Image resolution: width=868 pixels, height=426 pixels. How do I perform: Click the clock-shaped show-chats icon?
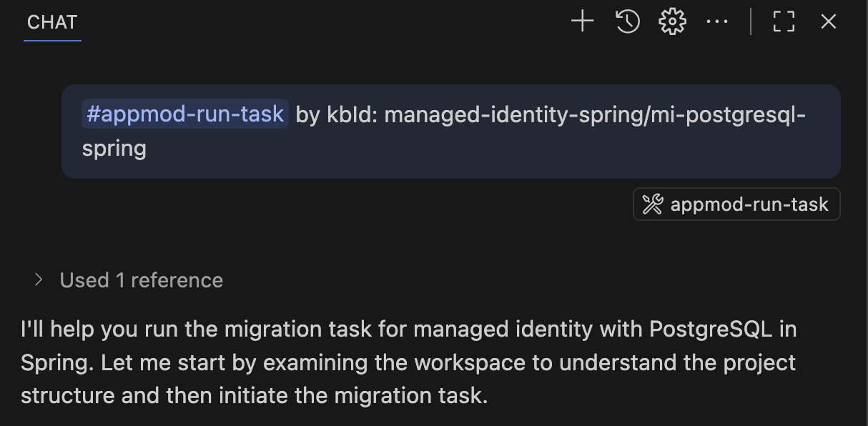627,21
